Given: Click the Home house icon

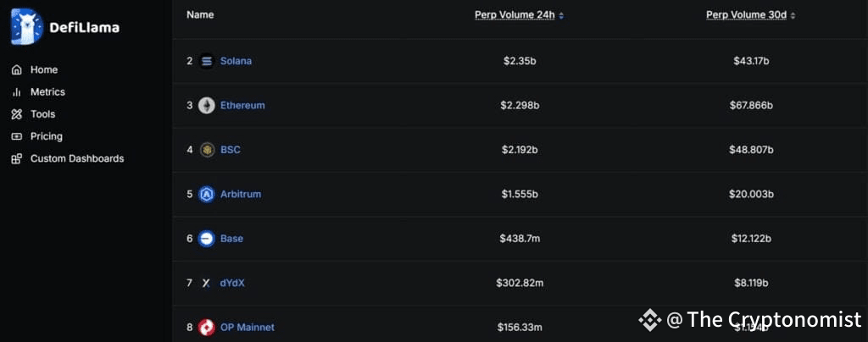Looking at the screenshot, I should (x=17, y=70).
